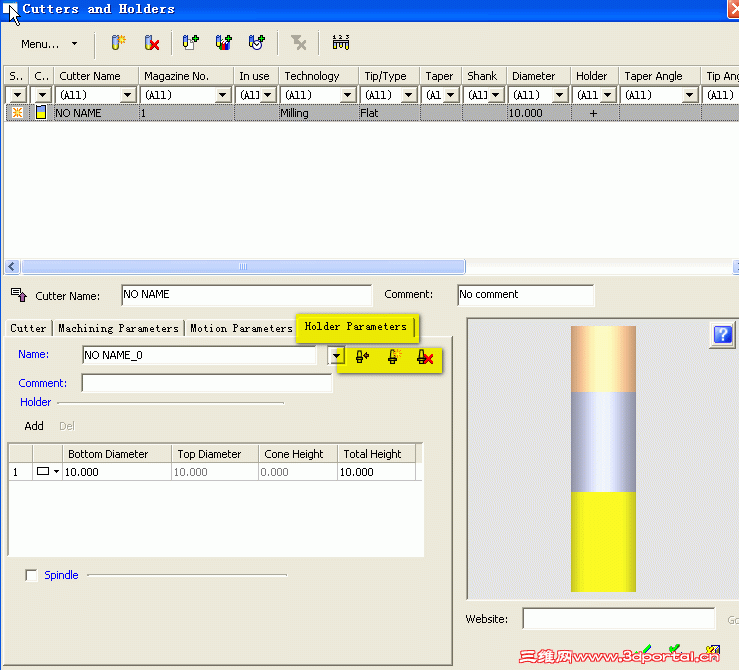This screenshot has height=670, width=739.
Task: Expand the Technology (All) filter dropdown
Action: (348, 95)
